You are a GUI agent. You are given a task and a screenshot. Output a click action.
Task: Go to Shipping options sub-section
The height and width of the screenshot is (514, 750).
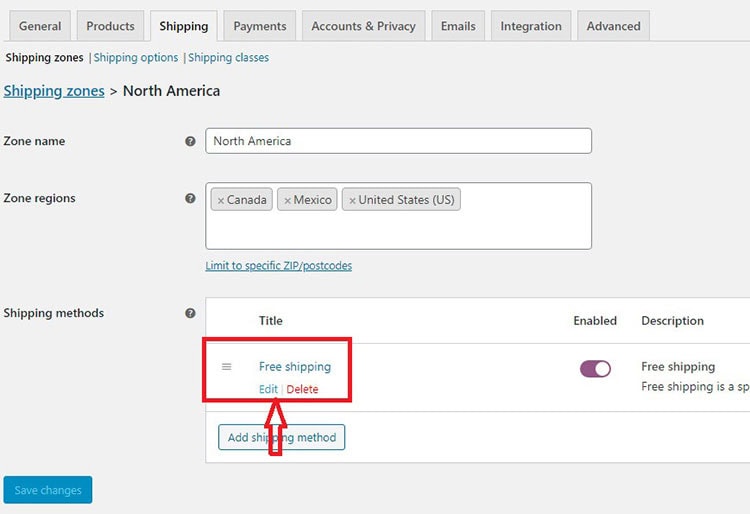tap(136, 58)
